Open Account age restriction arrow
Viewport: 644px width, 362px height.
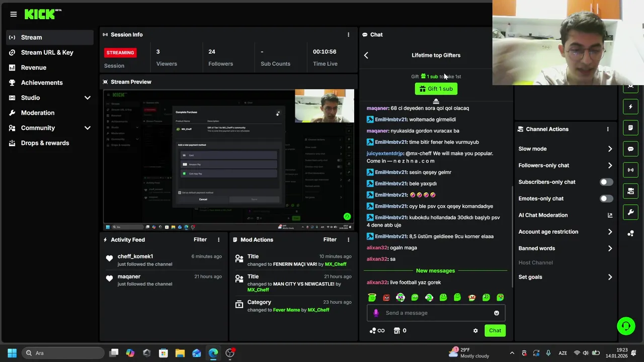610,232
